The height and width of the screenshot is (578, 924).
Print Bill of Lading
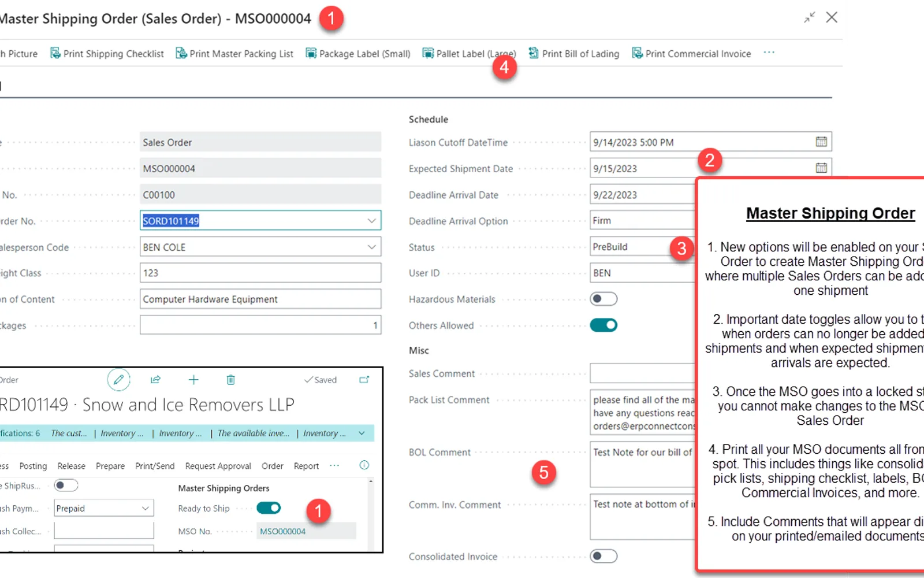point(574,53)
